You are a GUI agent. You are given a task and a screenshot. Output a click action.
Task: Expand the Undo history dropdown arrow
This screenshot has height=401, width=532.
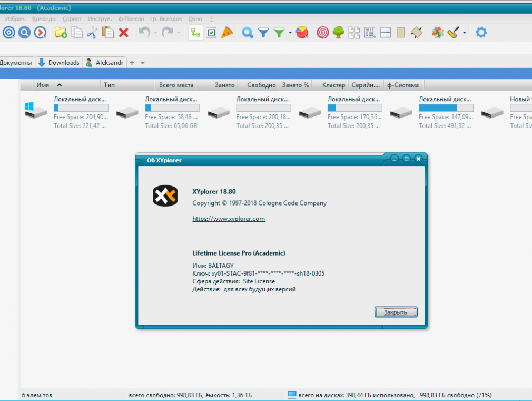(x=155, y=33)
